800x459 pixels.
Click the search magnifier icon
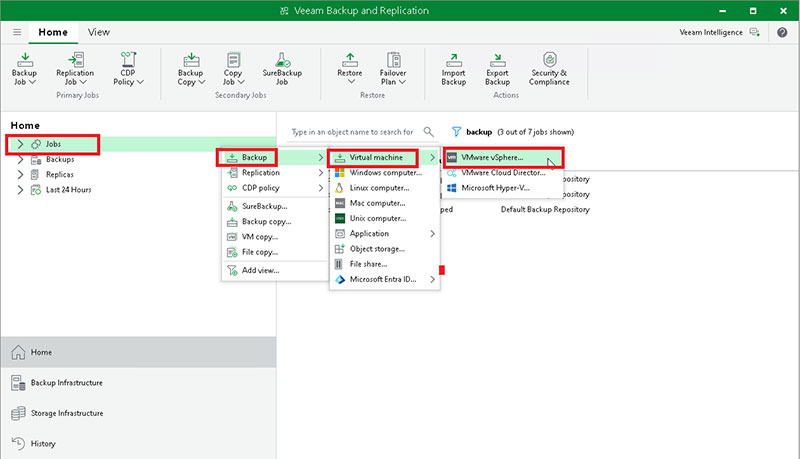coord(429,132)
